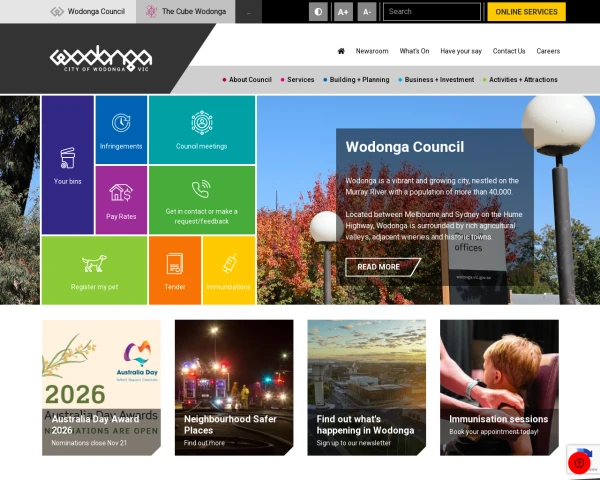Select the Pay Rates house icon tile
Screen dimensions: 600x480
pos(121,200)
